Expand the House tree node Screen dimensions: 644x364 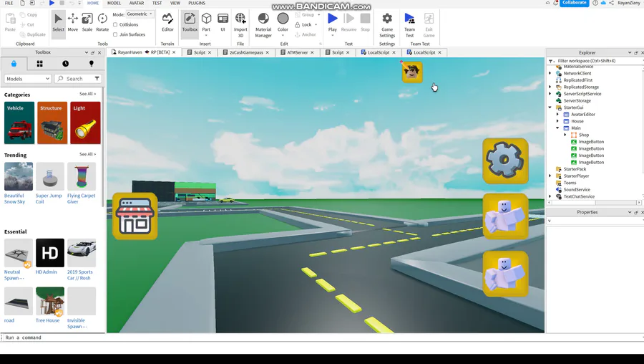coord(557,121)
